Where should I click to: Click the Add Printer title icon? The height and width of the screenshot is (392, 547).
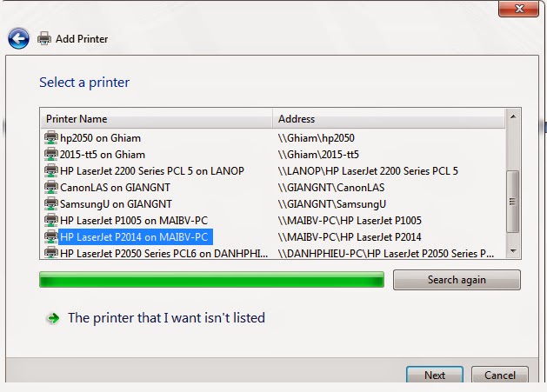[x=44, y=38]
